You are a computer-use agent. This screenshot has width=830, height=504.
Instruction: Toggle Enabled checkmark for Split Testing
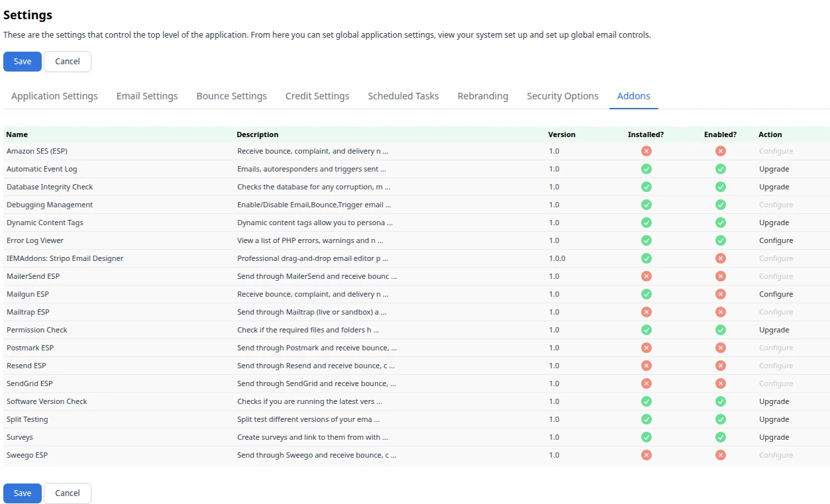(x=721, y=419)
